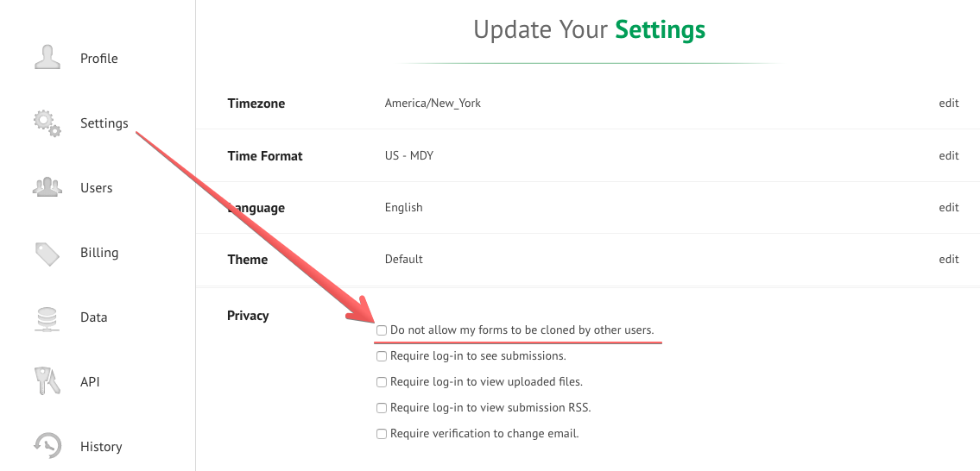Image resolution: width=980 pixels, height=471 pixels.
Task: Edit the Theme setting
Action: pos(949,260)
